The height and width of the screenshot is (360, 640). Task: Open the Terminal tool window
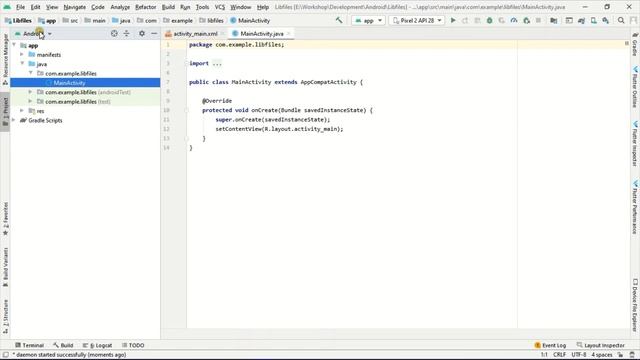[29, 345]
